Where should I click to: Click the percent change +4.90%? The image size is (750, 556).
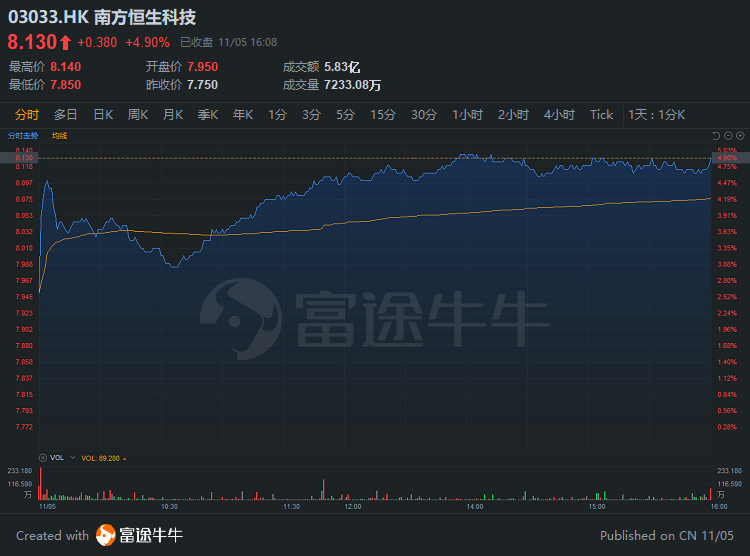click(x=147, y=43)
